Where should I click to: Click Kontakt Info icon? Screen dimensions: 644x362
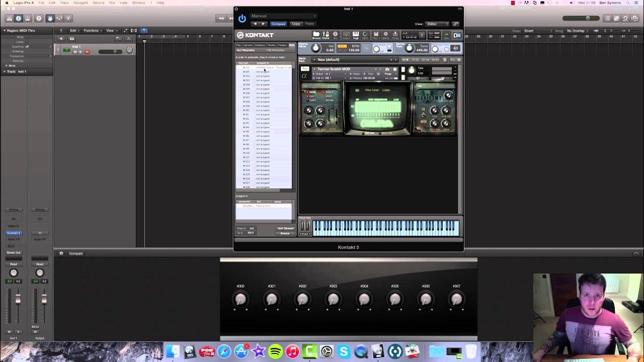coord(335,35)
